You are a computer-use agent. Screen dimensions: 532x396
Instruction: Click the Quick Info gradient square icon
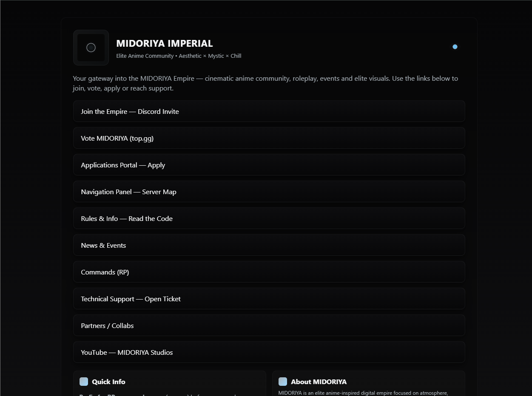coord(84,382)
